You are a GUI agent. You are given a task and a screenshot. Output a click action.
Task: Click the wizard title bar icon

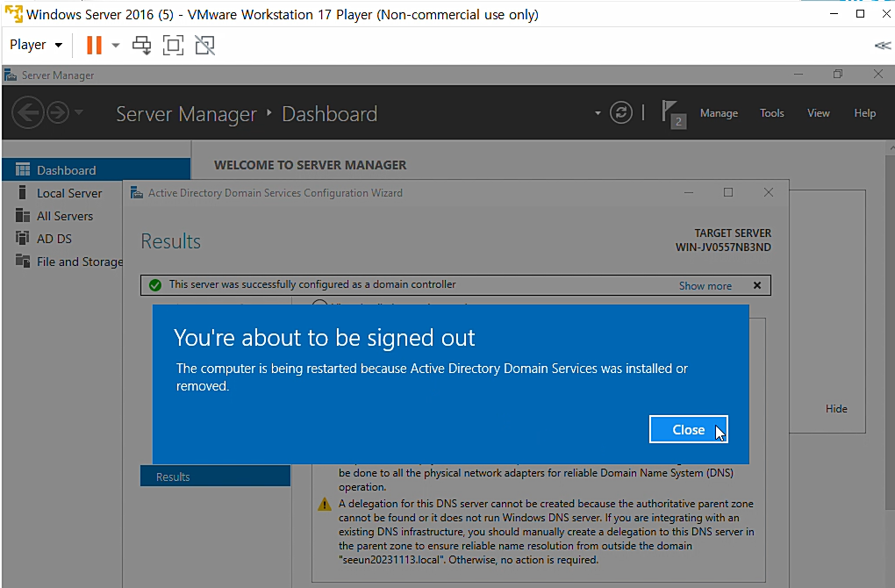click(136, 192)
